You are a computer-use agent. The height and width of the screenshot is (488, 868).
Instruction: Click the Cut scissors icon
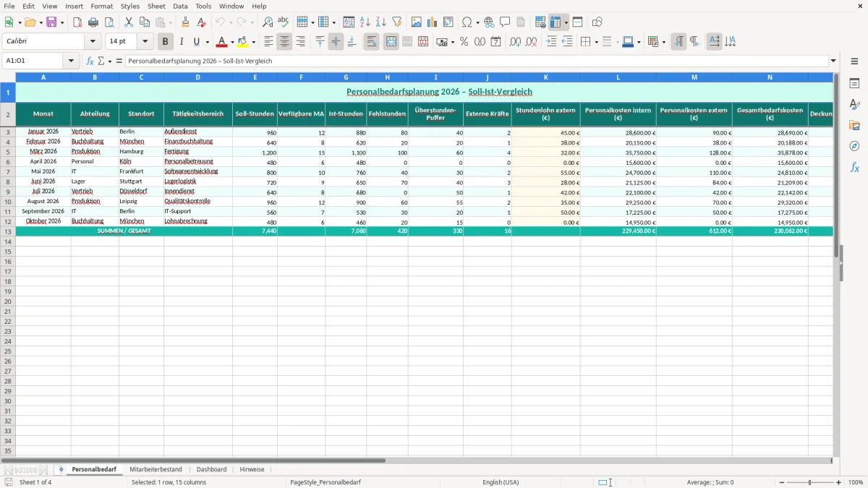(129, 22)
